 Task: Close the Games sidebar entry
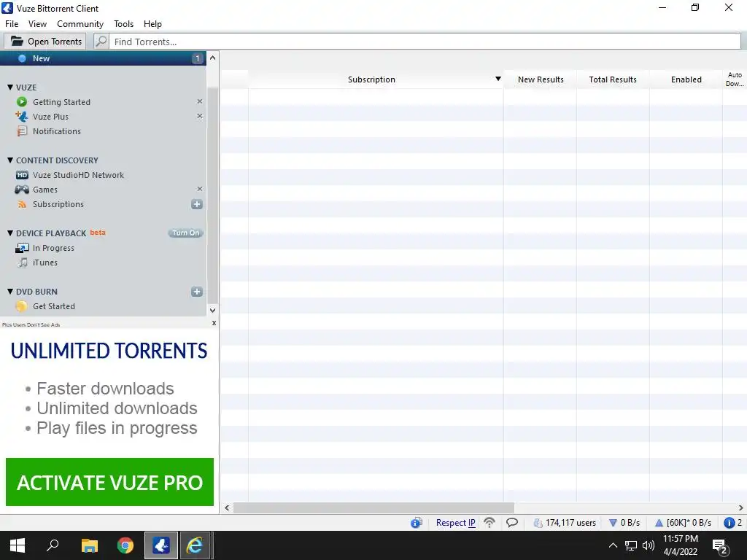200,189
